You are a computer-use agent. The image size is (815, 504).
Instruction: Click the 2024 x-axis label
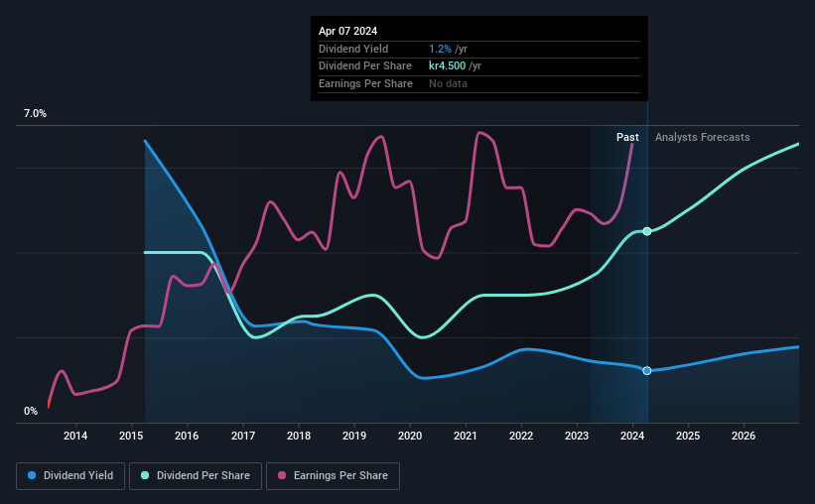pos(632,436)
